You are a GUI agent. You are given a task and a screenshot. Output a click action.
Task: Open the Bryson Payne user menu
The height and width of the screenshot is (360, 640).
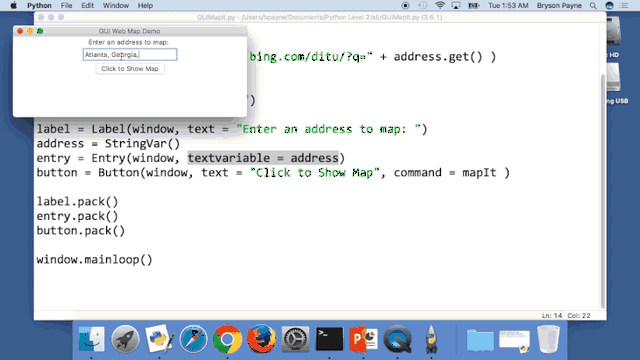(x=559, y=6)
